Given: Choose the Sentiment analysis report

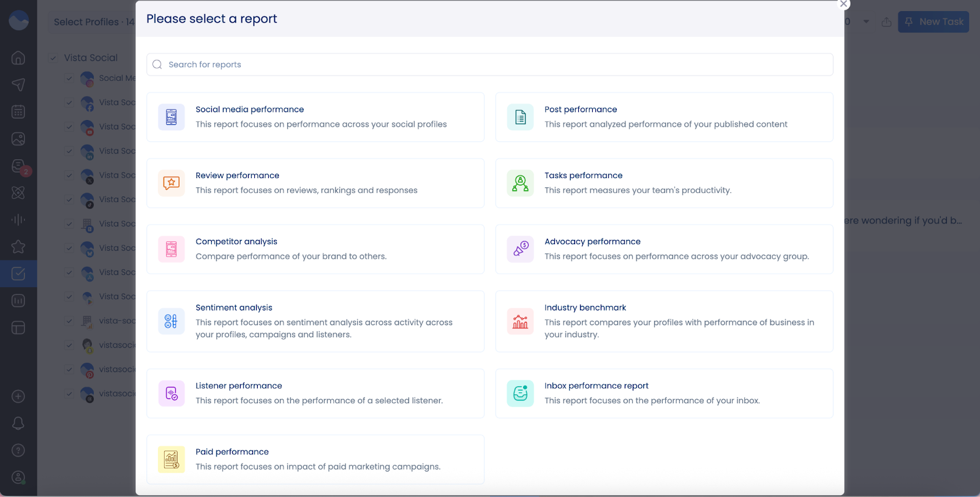Looking at the screenshot, I should click(315, 321).
